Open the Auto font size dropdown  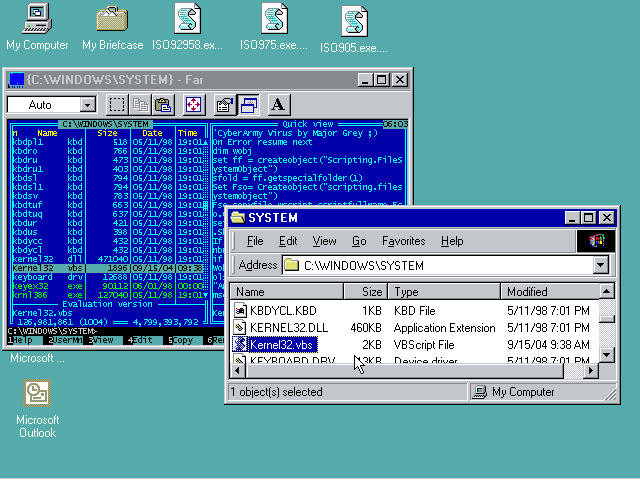[x=87, y=105]
